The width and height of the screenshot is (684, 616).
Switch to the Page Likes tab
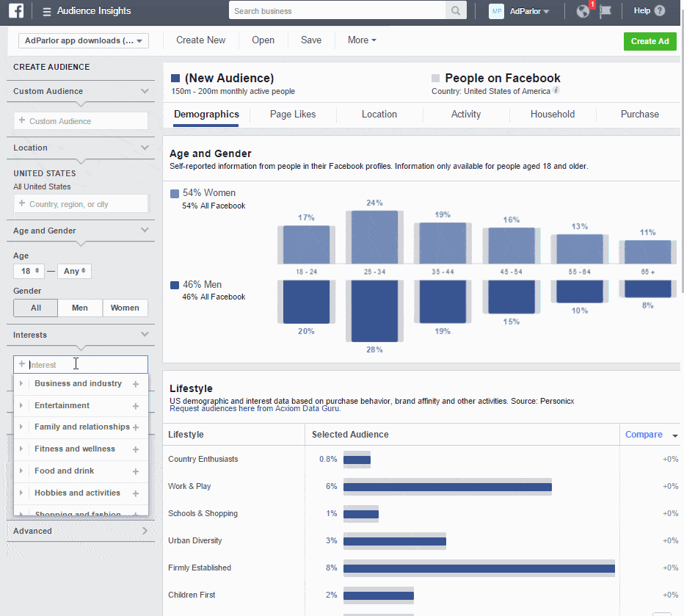292,114
